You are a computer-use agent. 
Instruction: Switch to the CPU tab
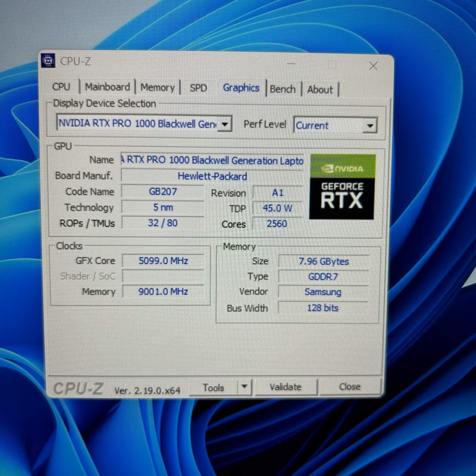point(61,87)
